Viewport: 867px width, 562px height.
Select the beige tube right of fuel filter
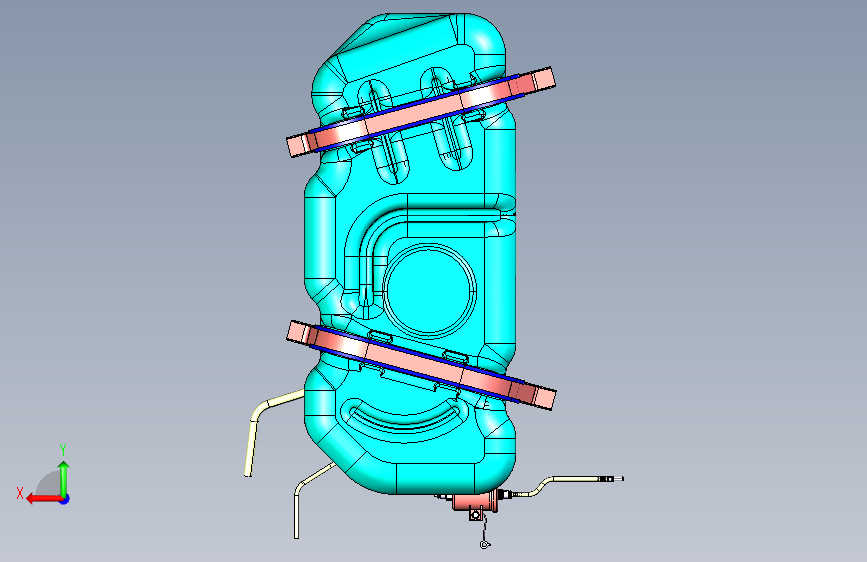tap(567, 485)
